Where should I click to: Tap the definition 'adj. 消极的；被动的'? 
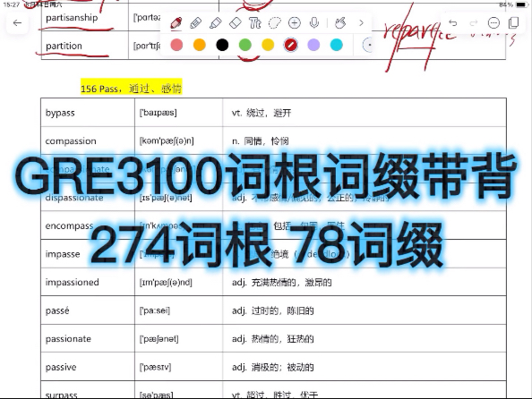(x=273, y=367)
